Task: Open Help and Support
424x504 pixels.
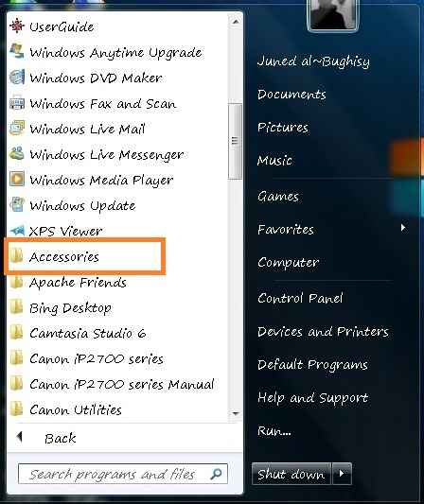Action: [312, 398]
